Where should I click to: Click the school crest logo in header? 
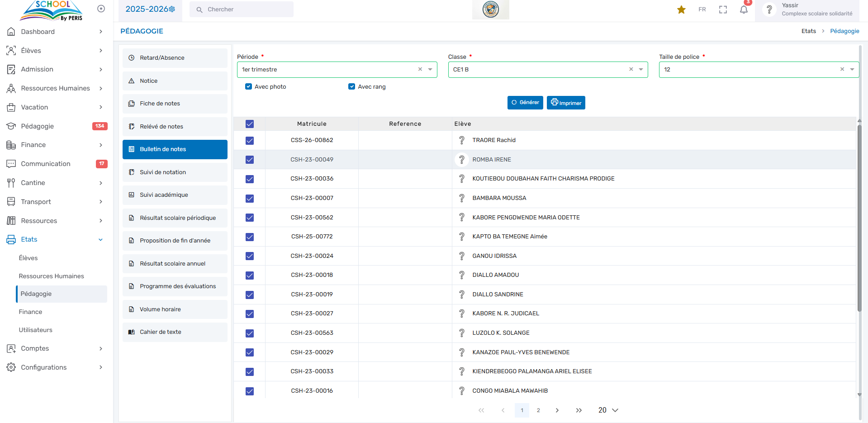pos(490,10)
